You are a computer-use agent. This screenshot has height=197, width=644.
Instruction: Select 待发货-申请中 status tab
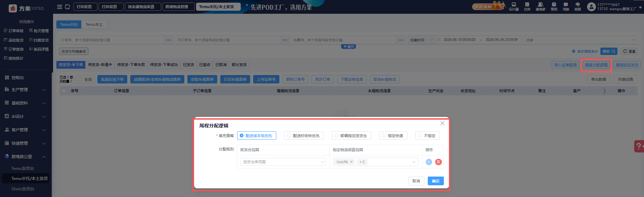click(x=100, y=65)
